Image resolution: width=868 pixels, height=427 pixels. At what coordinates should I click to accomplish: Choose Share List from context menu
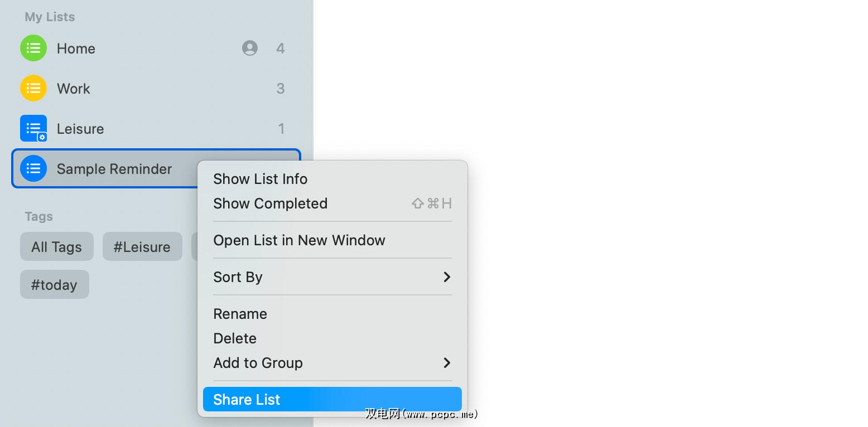point(332,400)
